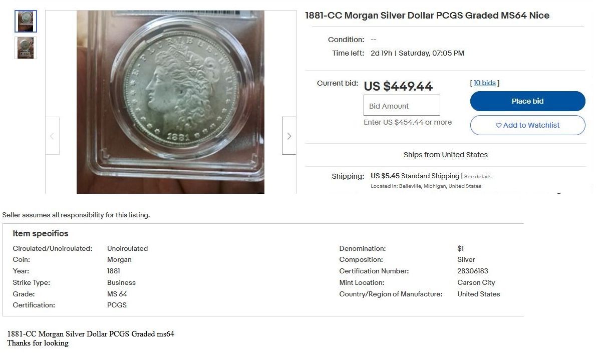Click the US $449.44 current bid
Screen dimensions: 601x364
point(398,87)
